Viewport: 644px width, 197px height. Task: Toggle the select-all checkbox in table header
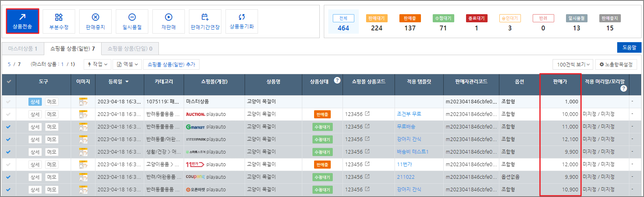[x=9, y=81]
